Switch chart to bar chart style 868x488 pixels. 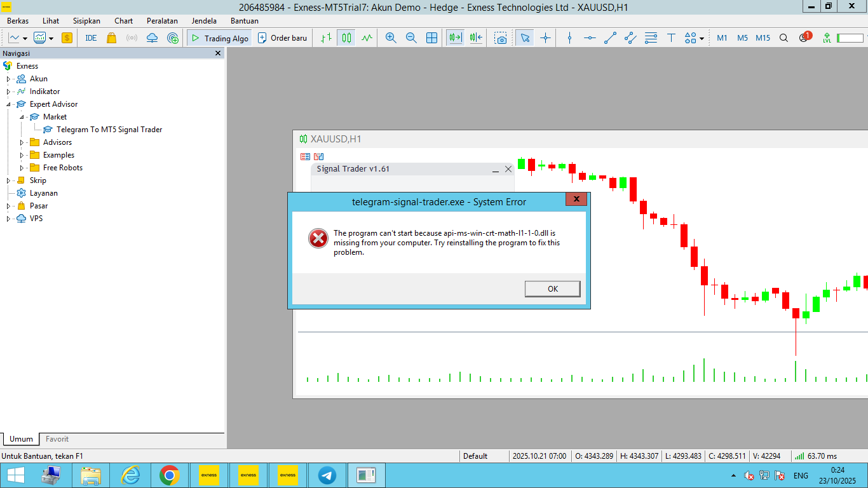[326, 38]
